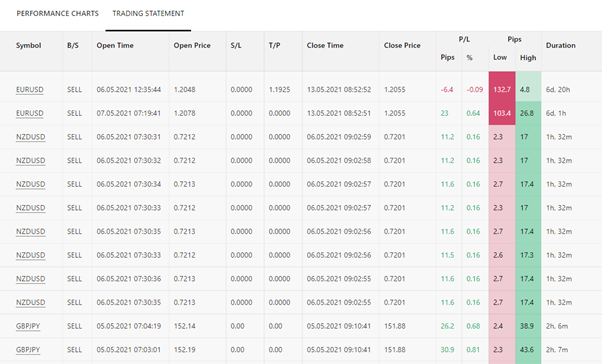This screenshot has width=602, height=364.
Task: Select the Trading Statement tab
Action: 148,13
